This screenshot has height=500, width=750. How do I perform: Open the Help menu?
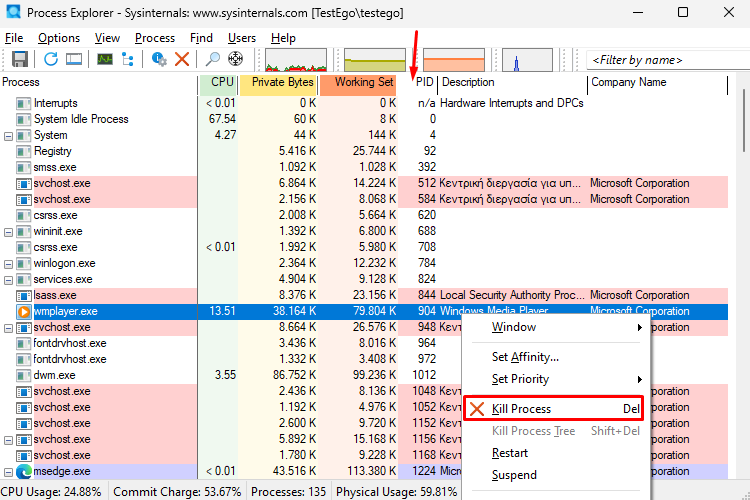pyautogui.click(x=283, y=38)
